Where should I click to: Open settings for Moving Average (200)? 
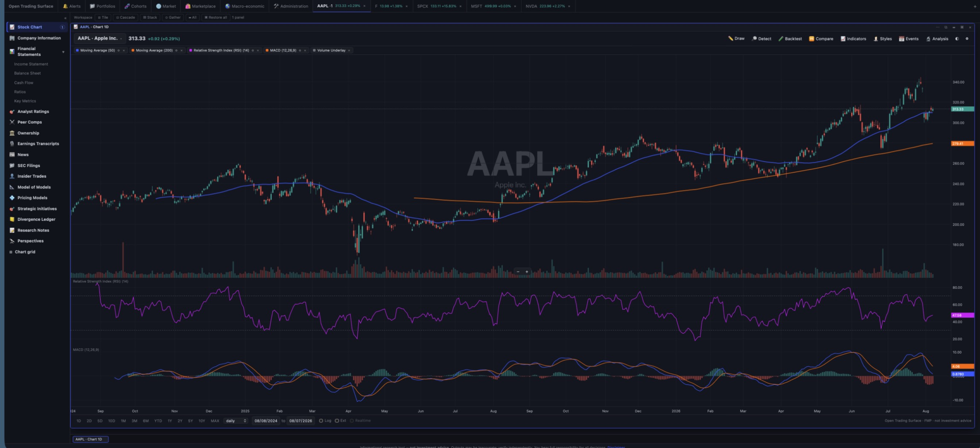(x=176, y=50)
